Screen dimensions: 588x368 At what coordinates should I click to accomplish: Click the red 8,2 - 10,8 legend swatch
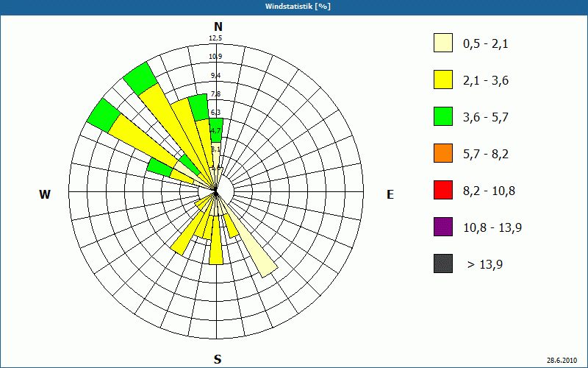coord(443,190)
